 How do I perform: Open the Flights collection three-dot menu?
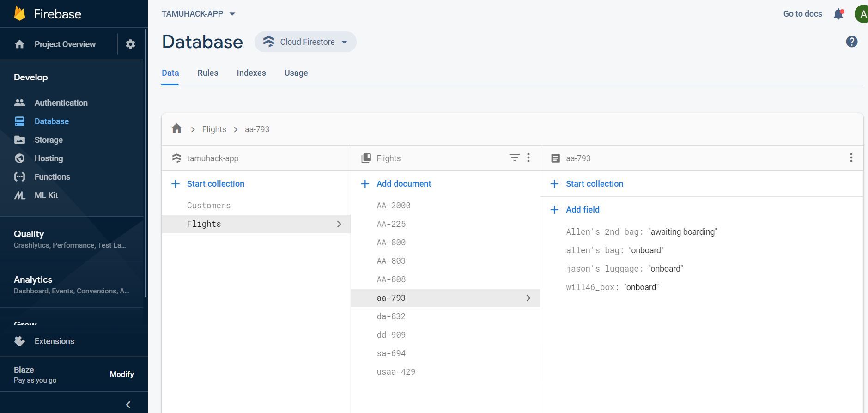pos(528,158)
